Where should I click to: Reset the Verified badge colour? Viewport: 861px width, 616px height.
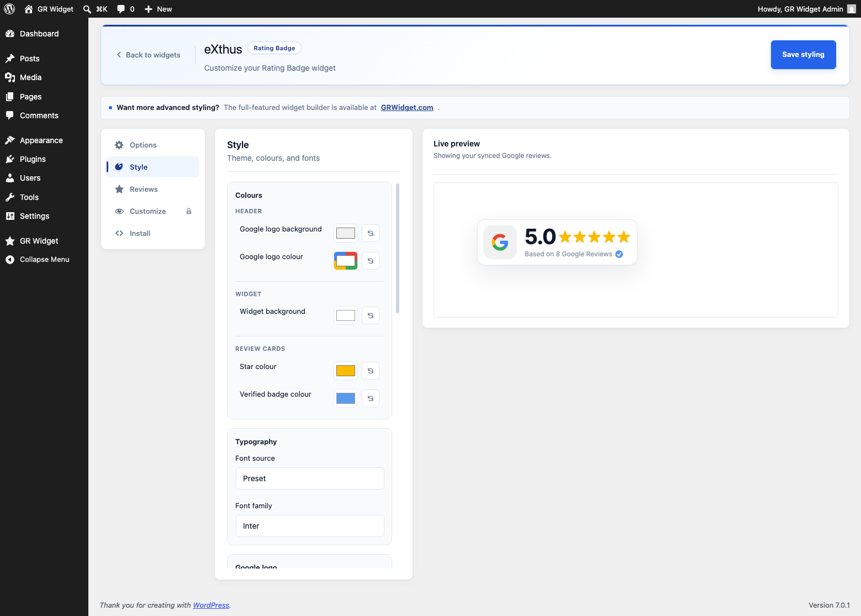click(x=371, y=398)
